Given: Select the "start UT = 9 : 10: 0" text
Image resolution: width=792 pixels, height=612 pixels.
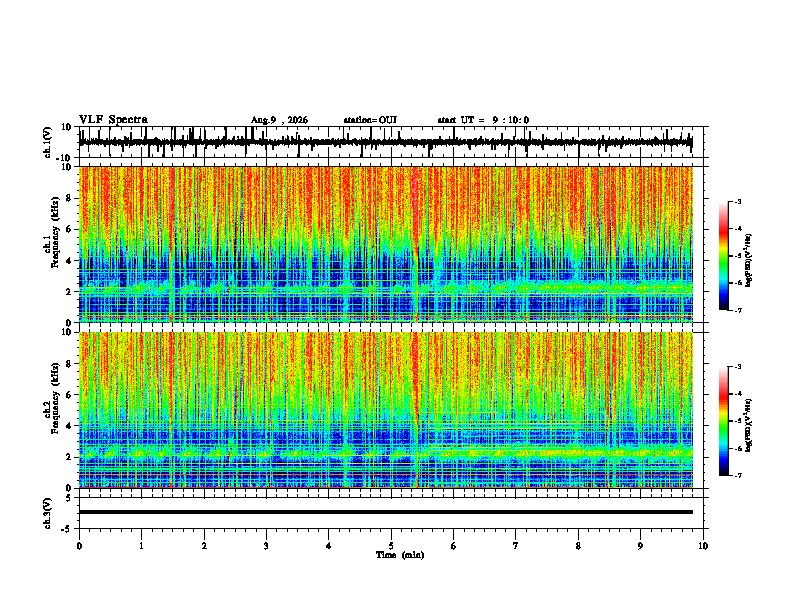Looking at the screenshot, I should (x=483, y=120).
